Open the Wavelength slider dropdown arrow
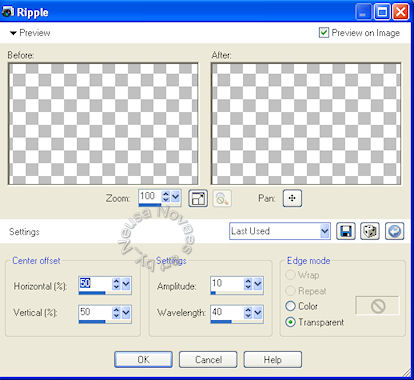The height and width of the screenshot is (380, 414). pos(258,313)
